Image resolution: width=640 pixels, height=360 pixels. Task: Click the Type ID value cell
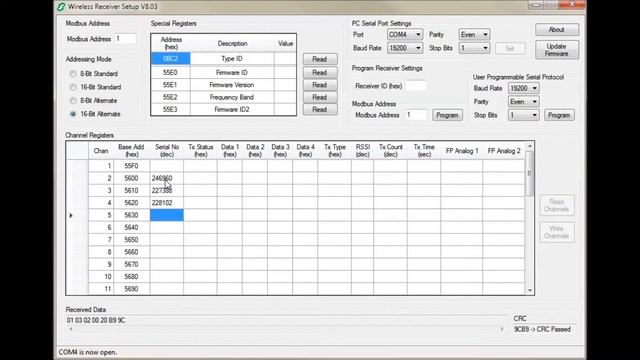click(x=285, y=59)
